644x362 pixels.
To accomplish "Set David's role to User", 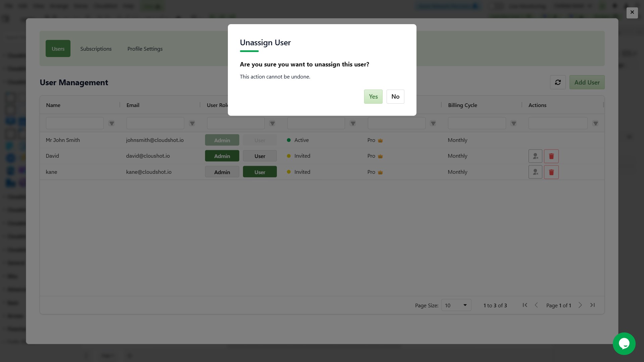I will [260, 156].
